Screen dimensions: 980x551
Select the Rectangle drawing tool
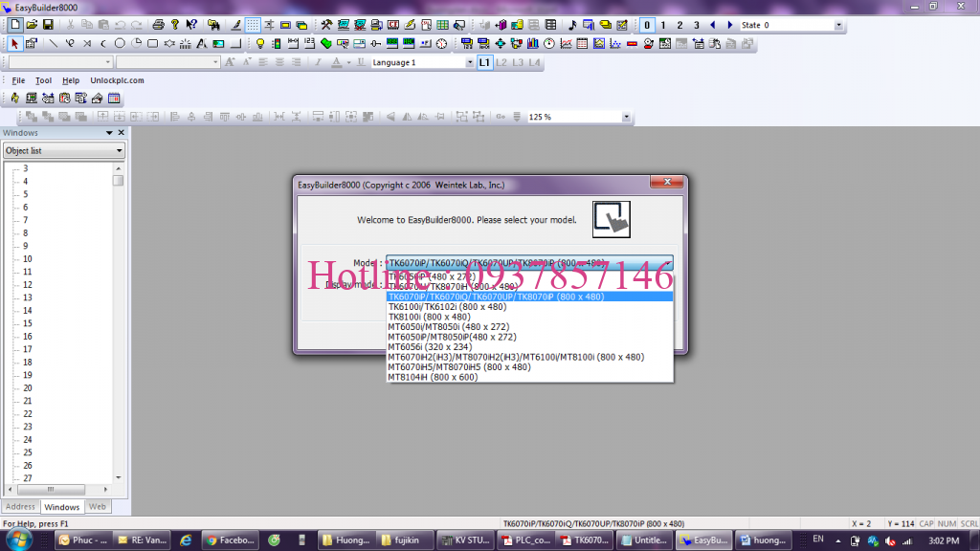(x=152, y=44)
